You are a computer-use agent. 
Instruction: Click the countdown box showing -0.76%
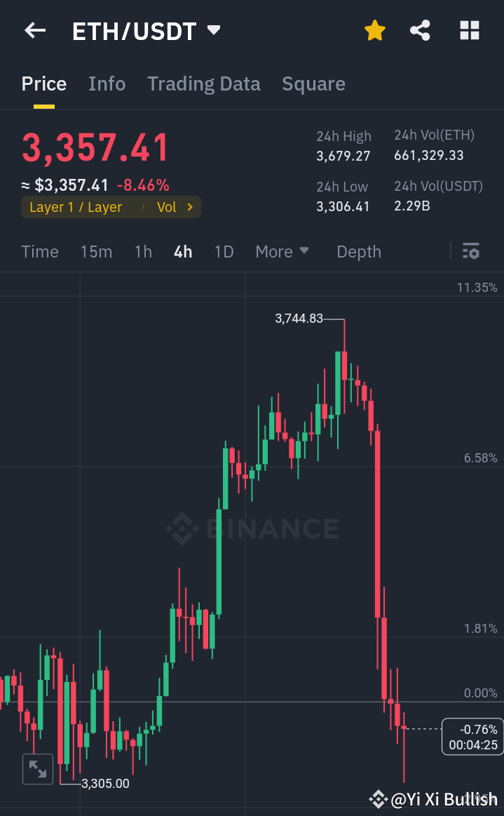(472, 736)
